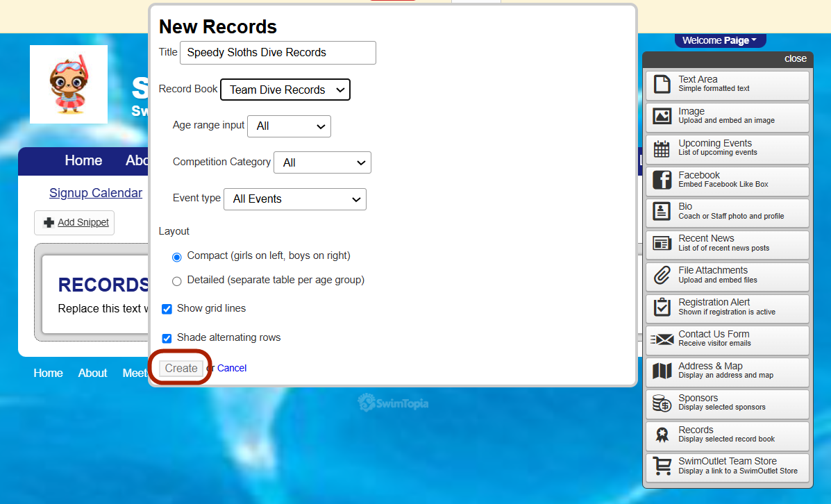Click the SwimOutlet Team Store cart icon
The image size is (831, 504).
[x=662, y=467]
